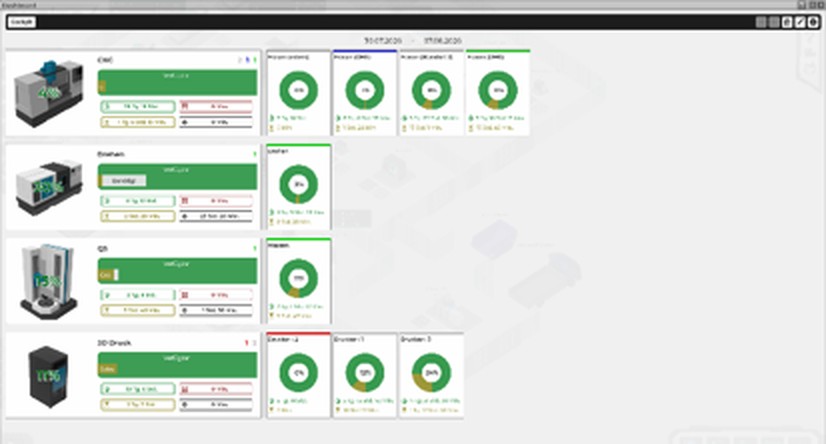Screen dimensions: 826x444
Task: Click the Cockpit button in the top bar
Action: pyautogui.click(x=22, y=22)
